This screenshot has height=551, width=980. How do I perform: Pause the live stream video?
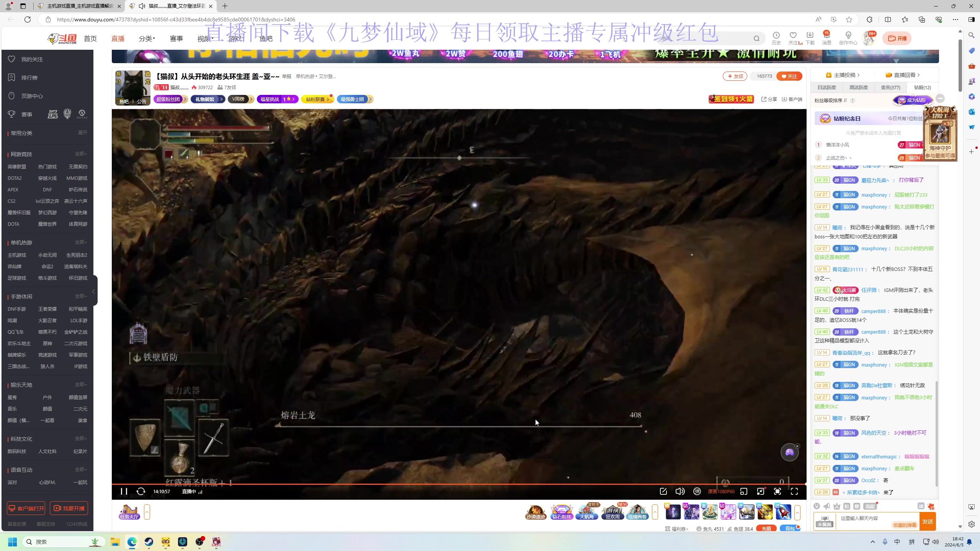[124, 491]
